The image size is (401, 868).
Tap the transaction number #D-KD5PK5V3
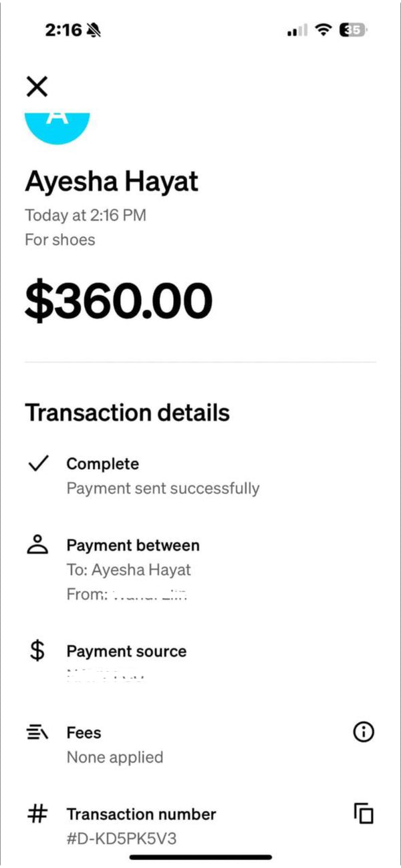pos(122,838)
